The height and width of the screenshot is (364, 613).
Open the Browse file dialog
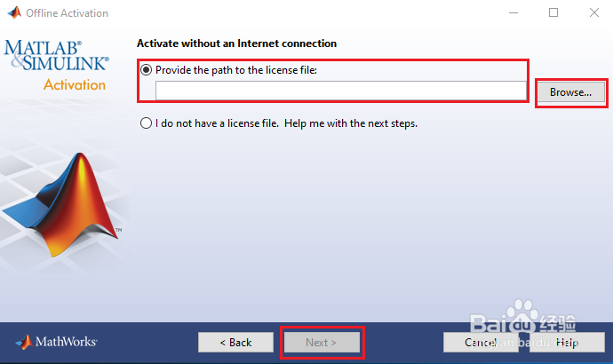coord(570,91)
